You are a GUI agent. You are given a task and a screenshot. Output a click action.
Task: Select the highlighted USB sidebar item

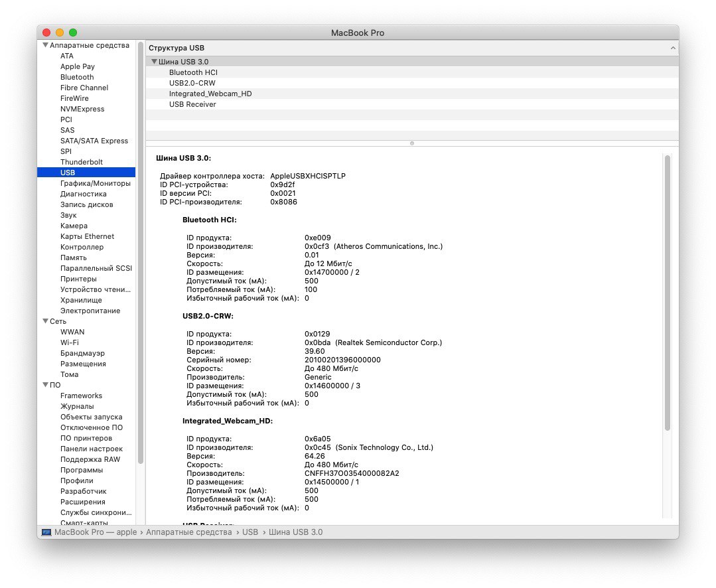86,173
